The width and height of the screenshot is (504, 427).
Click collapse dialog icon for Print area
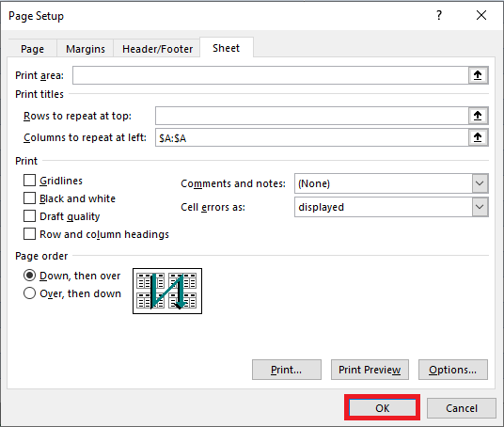coord(478,75)
